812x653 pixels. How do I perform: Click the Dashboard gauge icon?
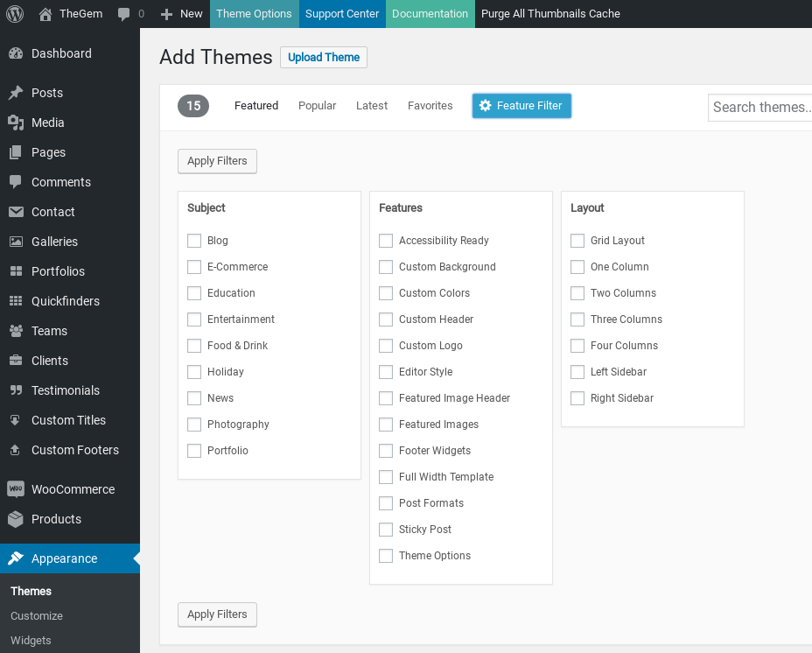[x=16, y=53]
